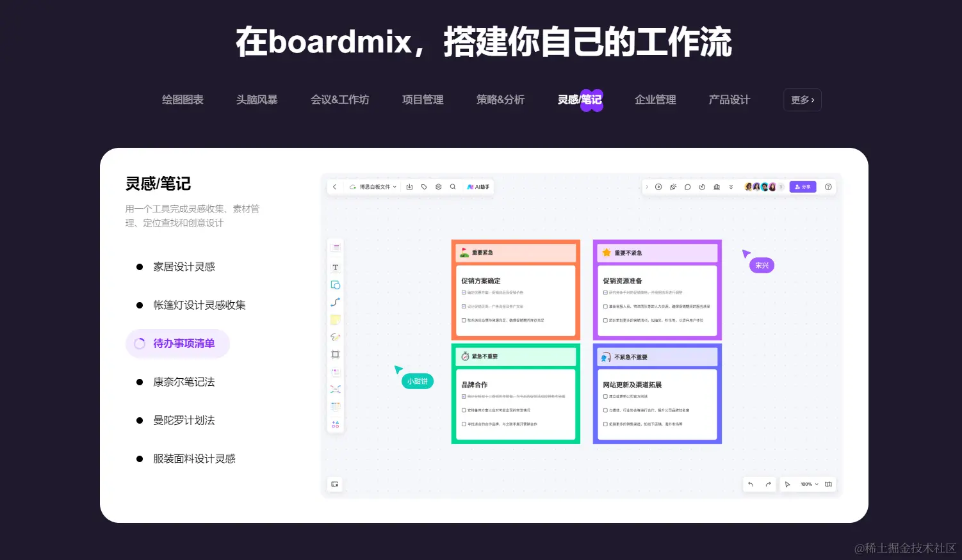Click the 分享 share button
This screenshot has width=962, height=560.
tap(803, 186)
